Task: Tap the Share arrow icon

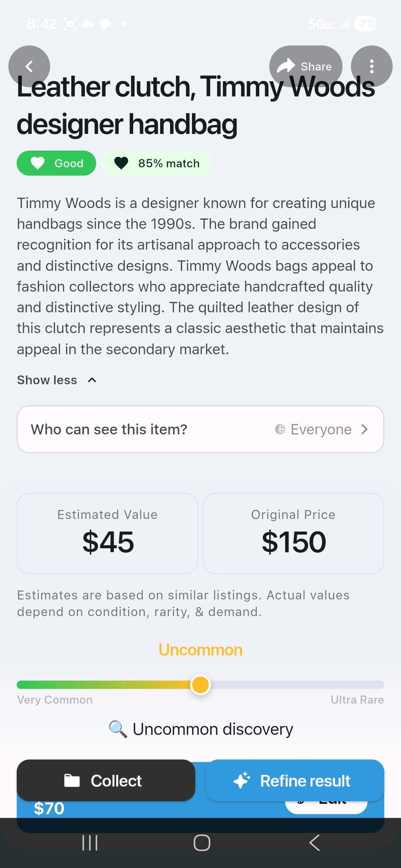Action: (x=286, y=66)
